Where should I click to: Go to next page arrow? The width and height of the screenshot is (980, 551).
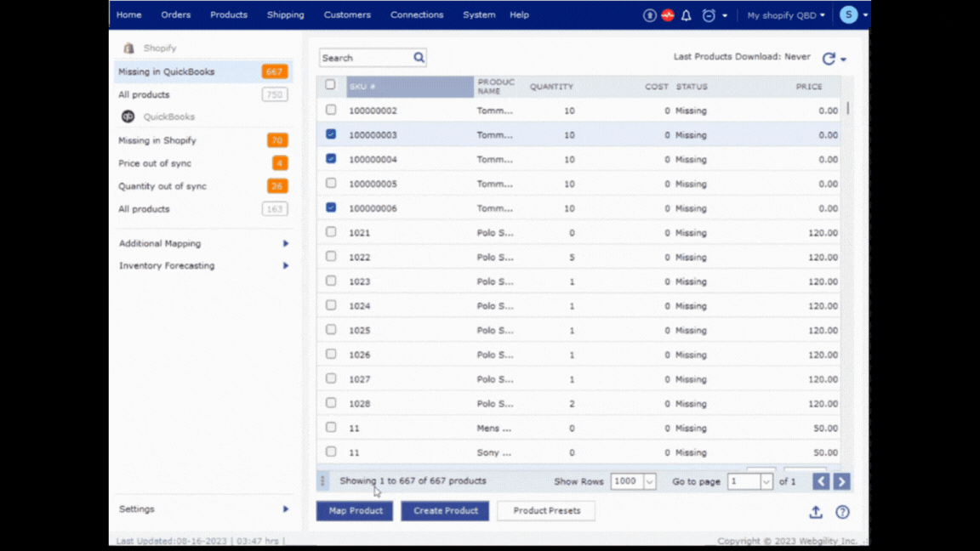click(841, 481)
